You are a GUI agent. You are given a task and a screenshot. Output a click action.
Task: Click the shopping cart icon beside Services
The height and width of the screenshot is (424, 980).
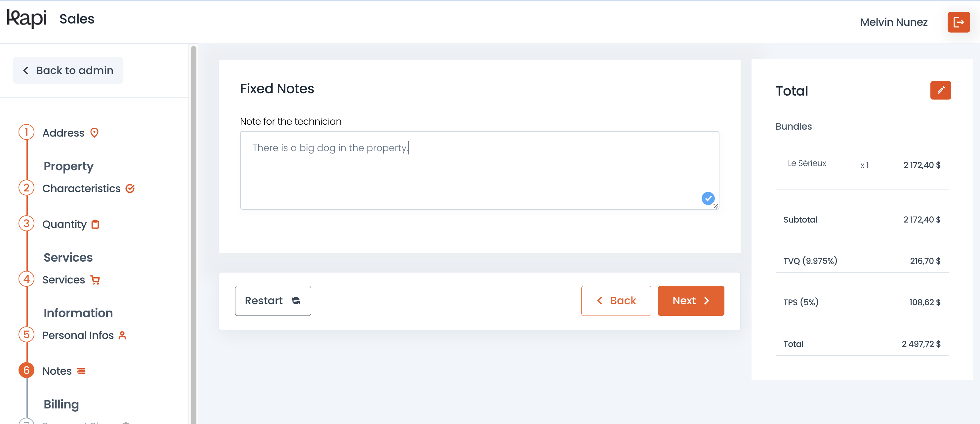95,280
